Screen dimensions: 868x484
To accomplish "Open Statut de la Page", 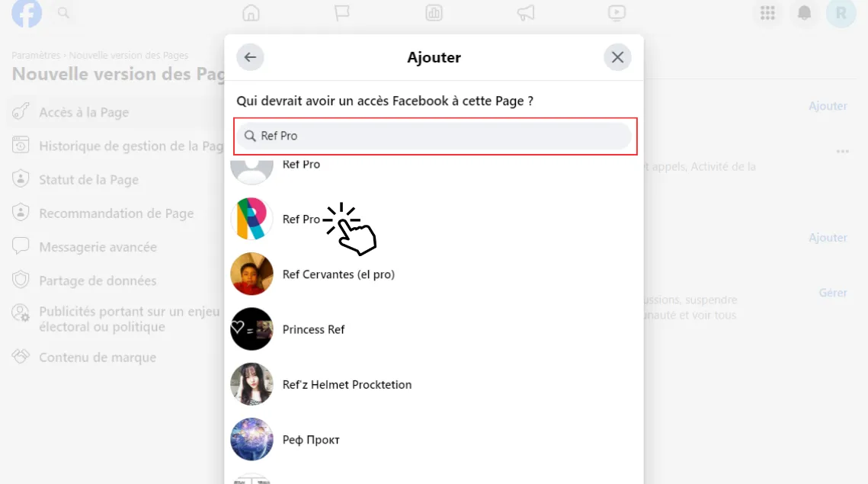I will [88, 180].
